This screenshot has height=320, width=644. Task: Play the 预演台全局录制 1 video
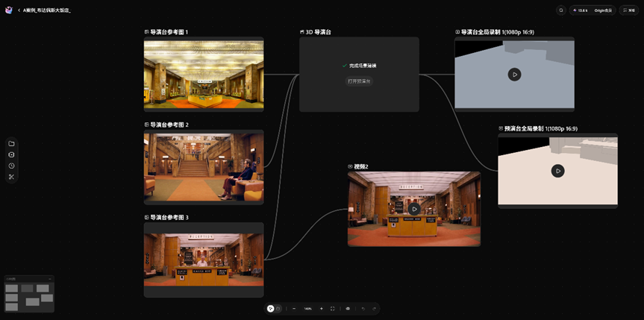pyautogui.click(x=557, y=171)
